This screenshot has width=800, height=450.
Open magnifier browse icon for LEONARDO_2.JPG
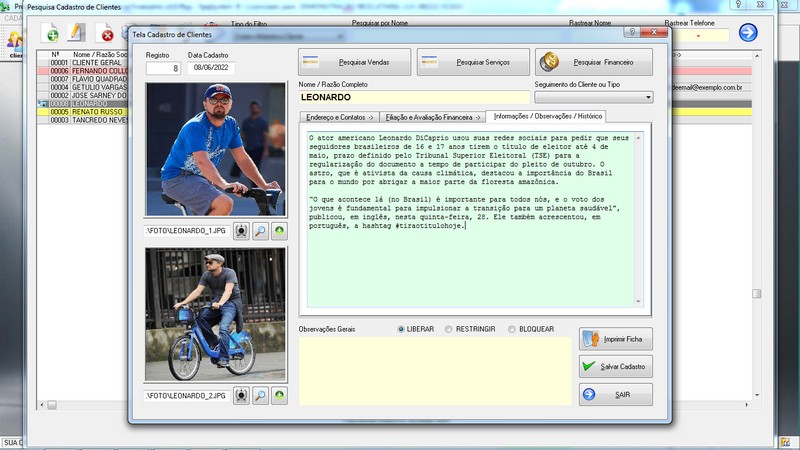pos(260,395)
